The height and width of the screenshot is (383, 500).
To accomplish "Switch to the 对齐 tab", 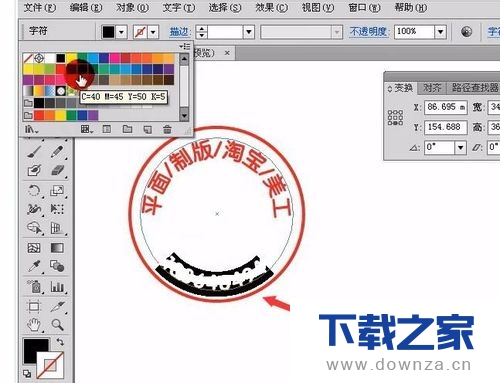I will (432, 88).
